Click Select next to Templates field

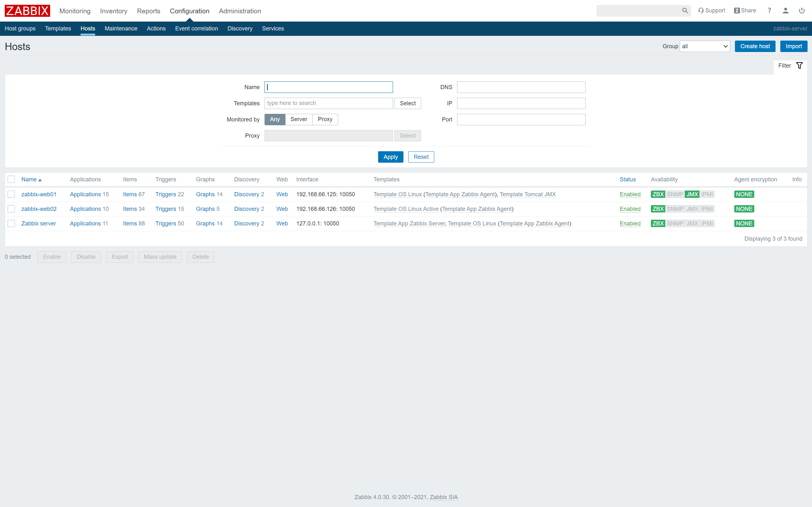[408, 103]
